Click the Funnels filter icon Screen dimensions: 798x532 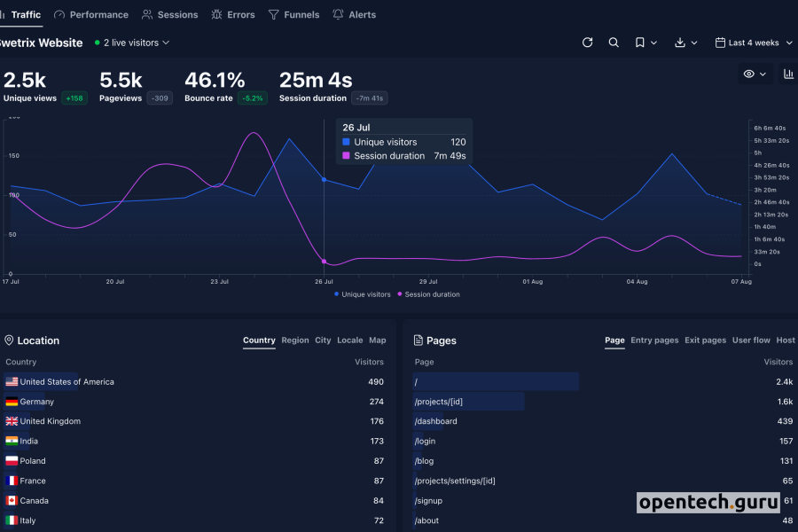tap(273, 15)
